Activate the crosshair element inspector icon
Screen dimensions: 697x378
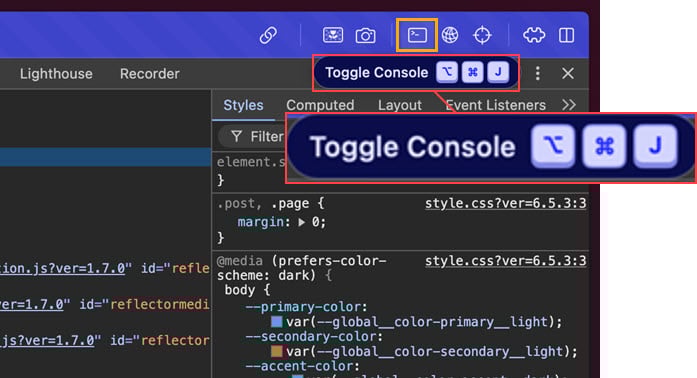pyautogui.click(x=482, y=35)
